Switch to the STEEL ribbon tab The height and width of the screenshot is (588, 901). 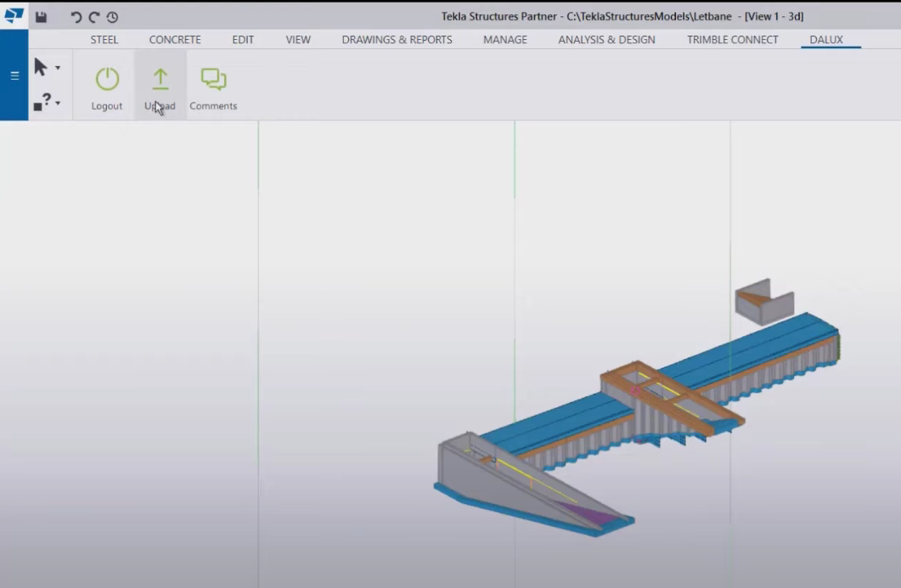point(104,40)
